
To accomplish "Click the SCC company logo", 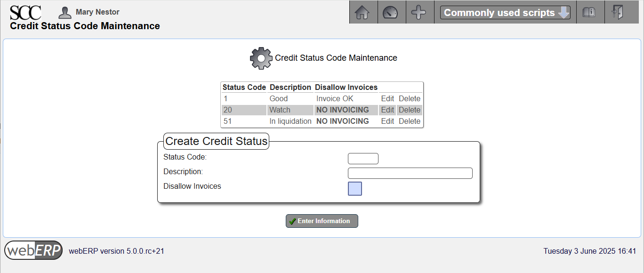I will [x=25, y=12].
